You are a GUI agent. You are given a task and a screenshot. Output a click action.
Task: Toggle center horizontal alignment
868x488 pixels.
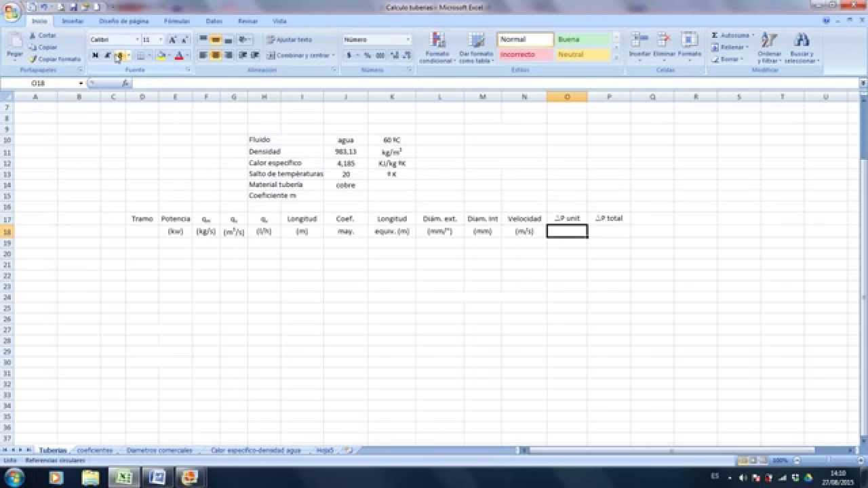pos(216,56)
